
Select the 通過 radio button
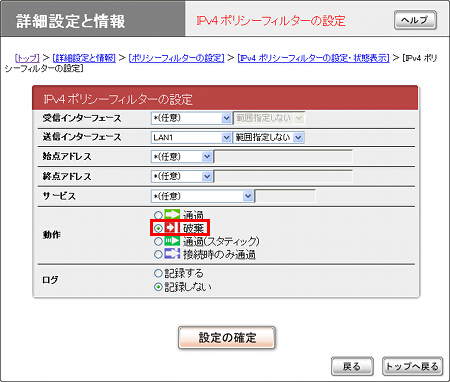point(158,215)
